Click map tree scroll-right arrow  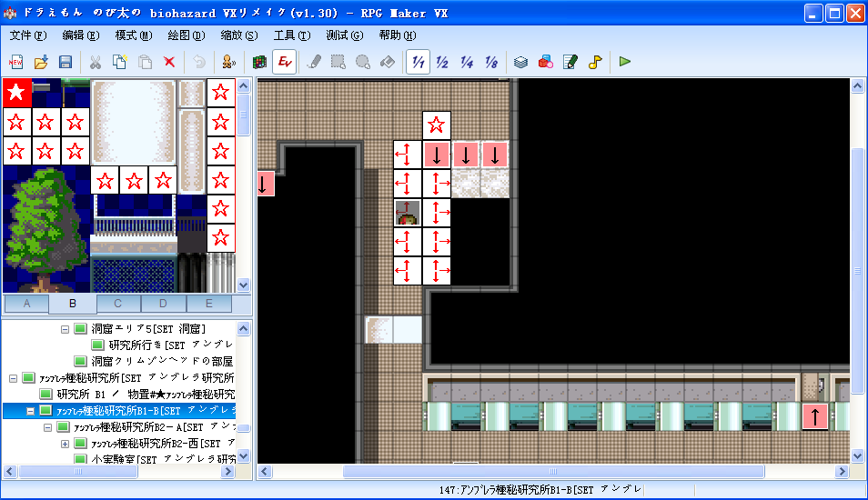[227, 472]
